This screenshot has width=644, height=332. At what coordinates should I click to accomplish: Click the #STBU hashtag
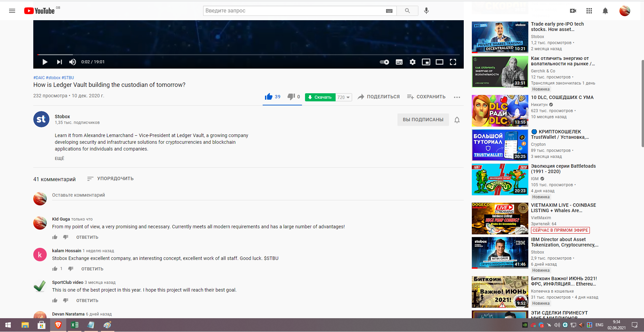[x=68, y=78]
